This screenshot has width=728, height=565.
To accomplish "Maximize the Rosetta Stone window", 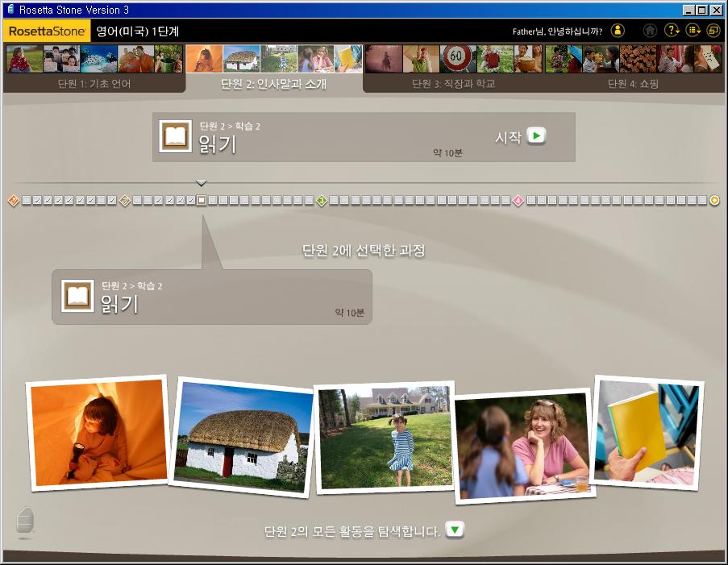I will 702,10.
